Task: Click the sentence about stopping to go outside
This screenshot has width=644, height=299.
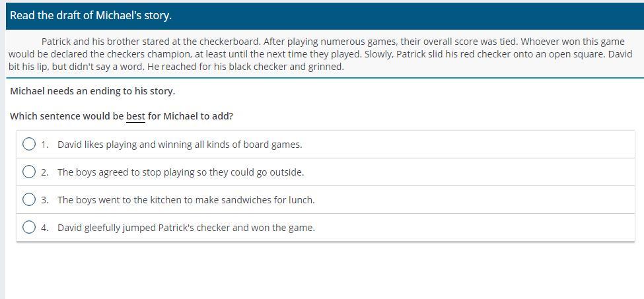Action: click(181, 172)
